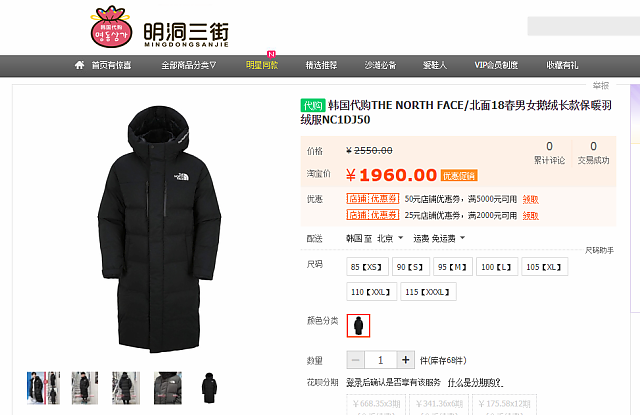Select the black jacket color swatch
Viewport: 640px width, 415px height.
pos(358,326)
